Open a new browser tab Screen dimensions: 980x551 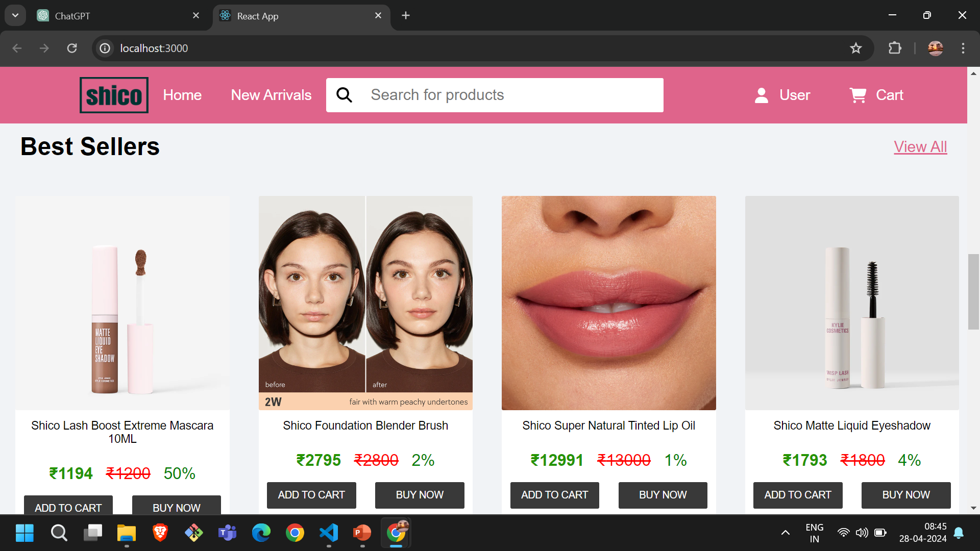coord(406,15)
